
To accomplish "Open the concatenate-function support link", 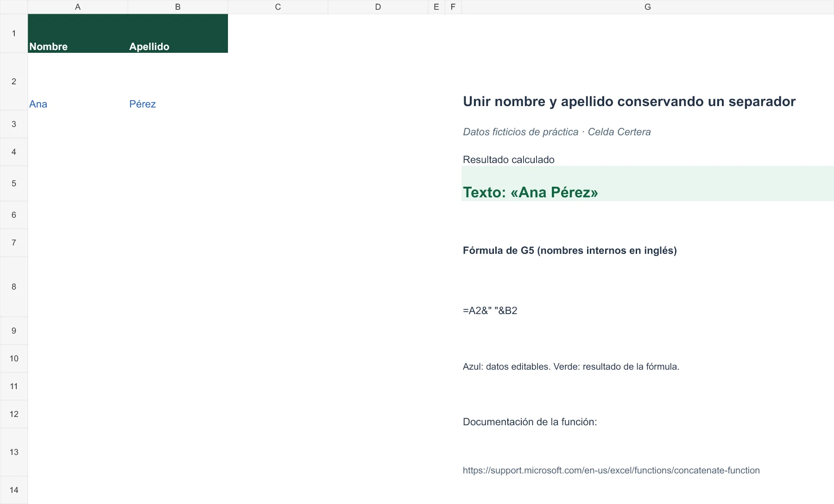I will 611,470.
